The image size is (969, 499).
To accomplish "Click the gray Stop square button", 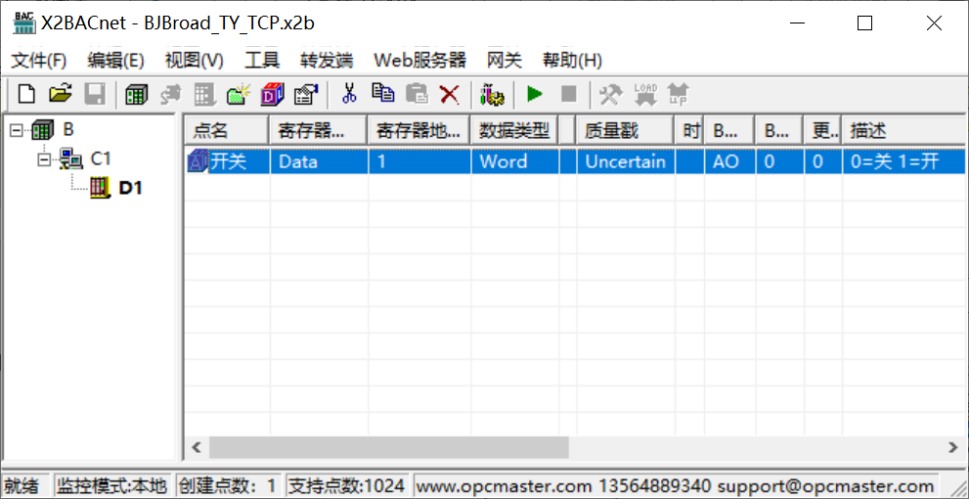I will pos(568,94).
